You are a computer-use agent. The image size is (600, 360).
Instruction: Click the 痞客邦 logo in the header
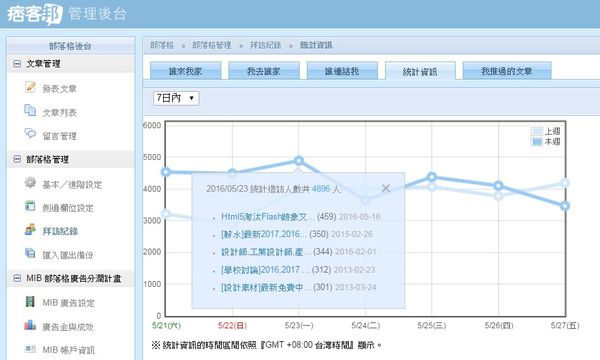pyautogui.click(x=34, y=14)
